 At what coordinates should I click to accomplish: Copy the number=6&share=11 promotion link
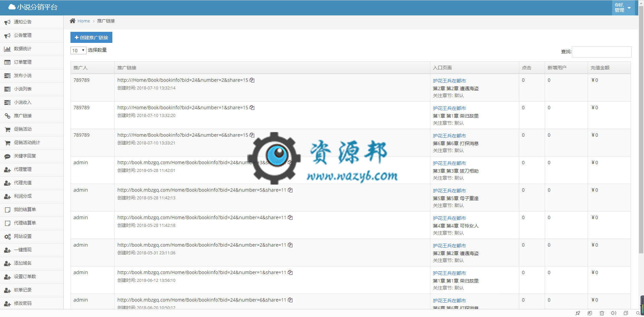tap(290, 300)
